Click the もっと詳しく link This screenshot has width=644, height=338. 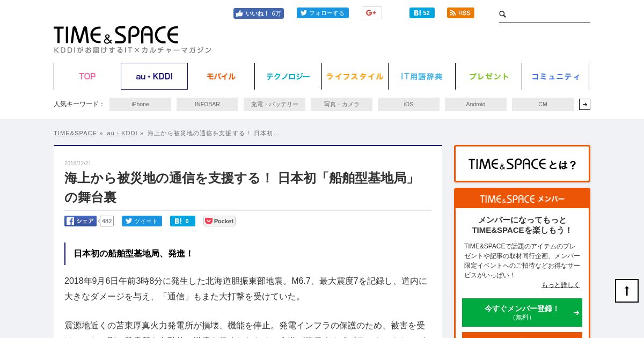pyautogui.click(x=561, y=285)
